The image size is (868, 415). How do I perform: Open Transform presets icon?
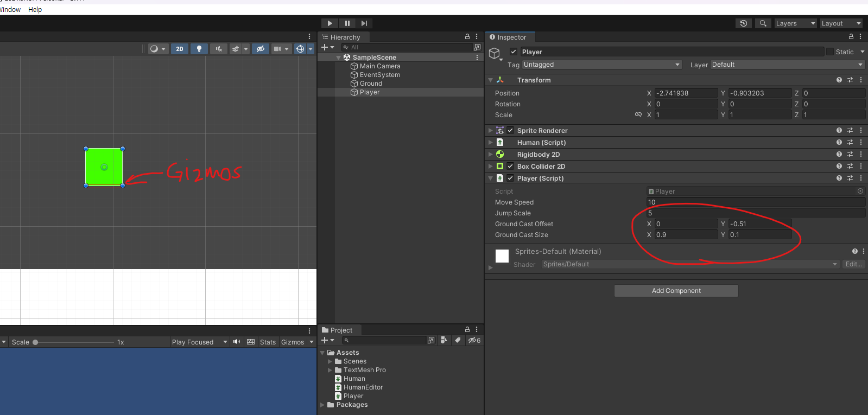850,80
